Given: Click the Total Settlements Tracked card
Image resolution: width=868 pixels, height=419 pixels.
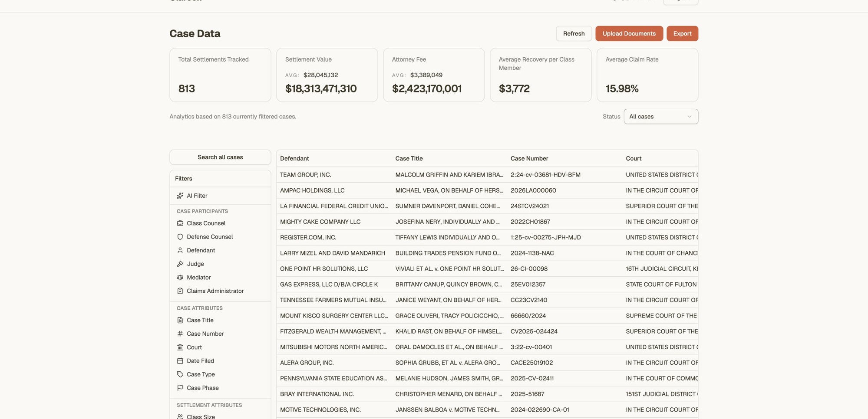Looking at the screenshot, I should (x=220, y=75).
